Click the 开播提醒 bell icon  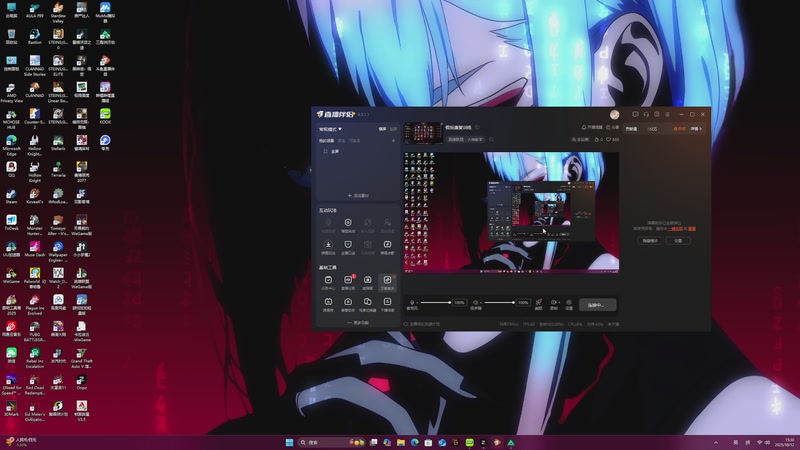[x=592, y=128]
